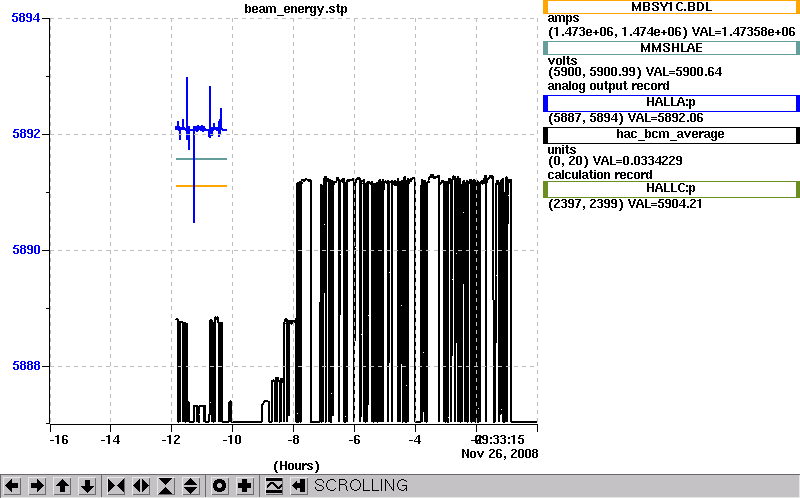Click the 5888 y-axis label

click(x=26, y=366)
